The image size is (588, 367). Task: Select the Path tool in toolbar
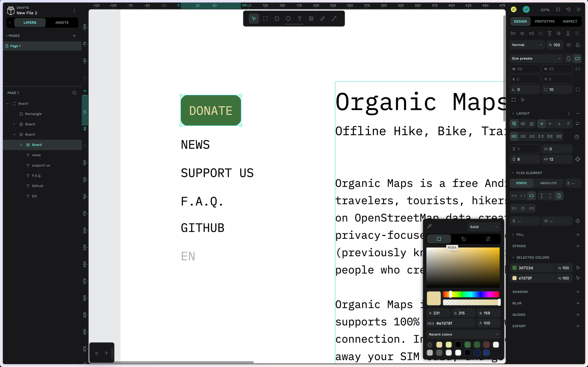[334, 19]
